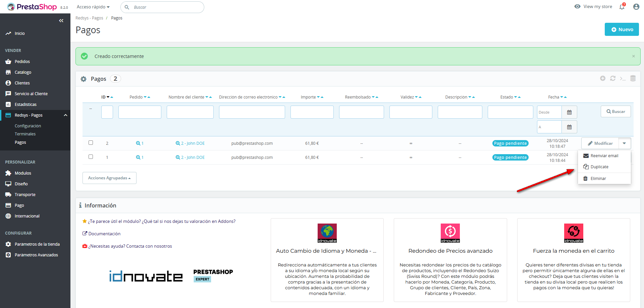Click the Pago pendiente badge in row 2
The height and width of the screenshot is (308, 644).
coord(510,143)
